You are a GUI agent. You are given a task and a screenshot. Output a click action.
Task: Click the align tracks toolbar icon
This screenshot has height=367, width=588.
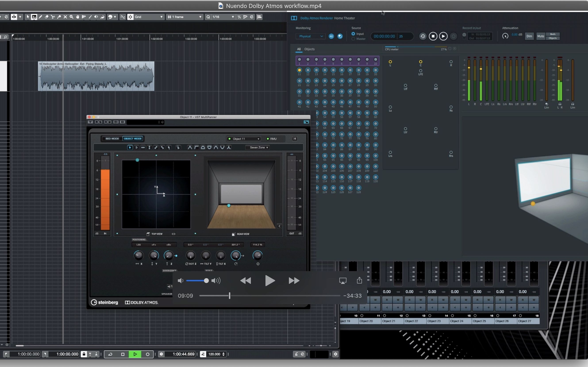point(259,17)
